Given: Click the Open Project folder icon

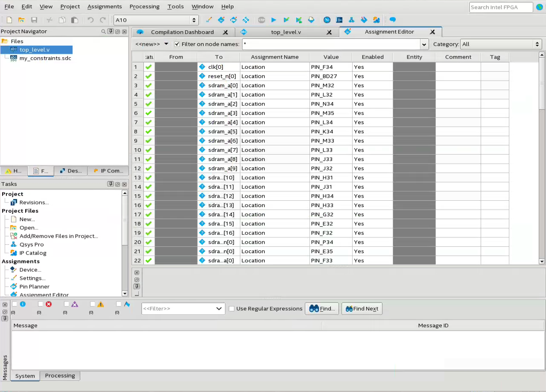Looking at the screenshot, I should click(21, 20).
